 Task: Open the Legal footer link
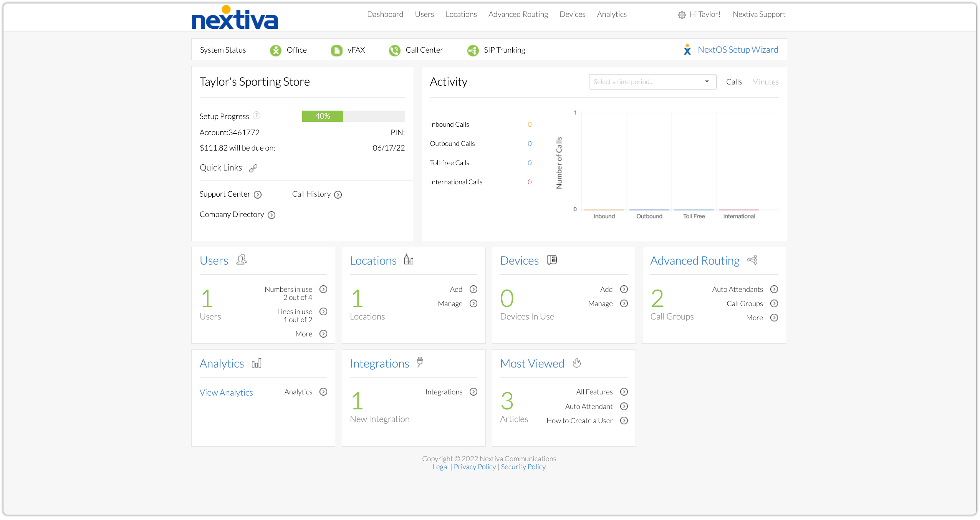[x=440, y=467]
